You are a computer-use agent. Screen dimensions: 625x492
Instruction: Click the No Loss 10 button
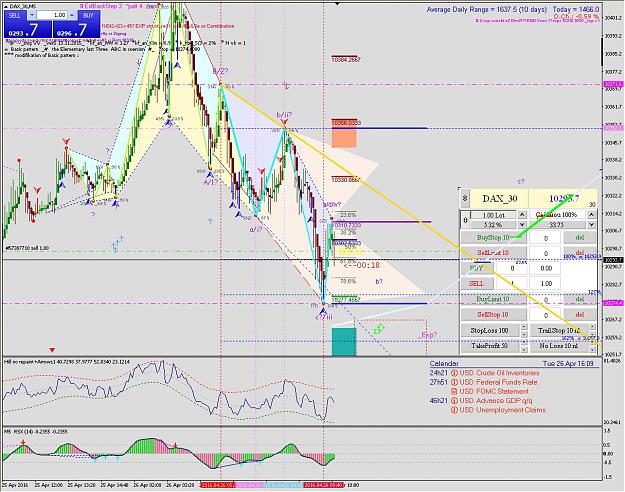click(x=559, y=346)
